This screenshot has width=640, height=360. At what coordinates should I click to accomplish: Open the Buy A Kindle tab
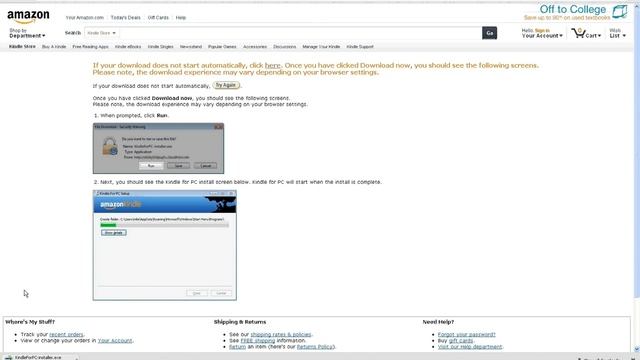tap(54, 47)
